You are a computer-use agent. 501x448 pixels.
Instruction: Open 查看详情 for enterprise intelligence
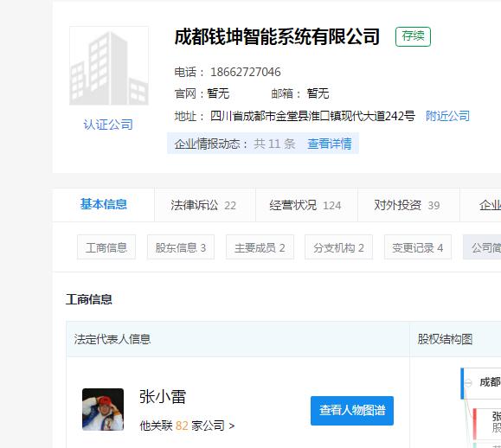pyautogui.click(x=330, y=144)
